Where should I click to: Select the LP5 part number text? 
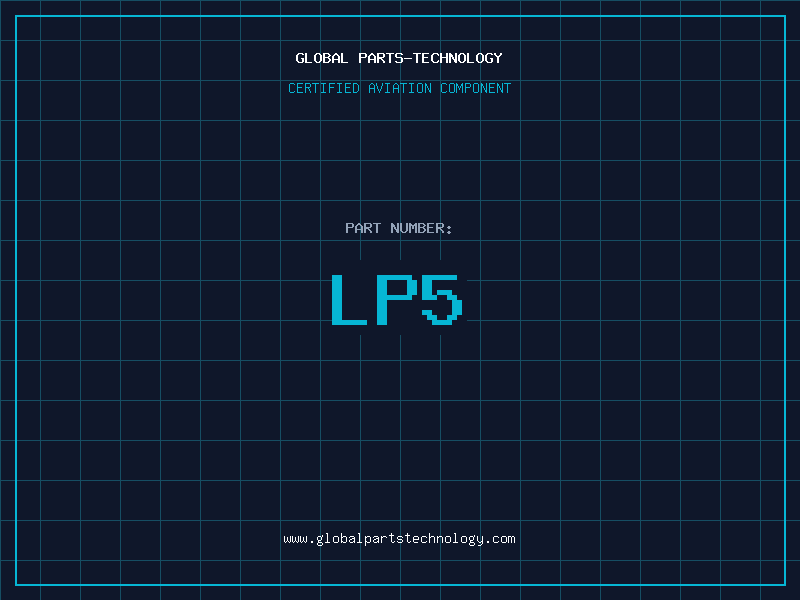(397, 299)
